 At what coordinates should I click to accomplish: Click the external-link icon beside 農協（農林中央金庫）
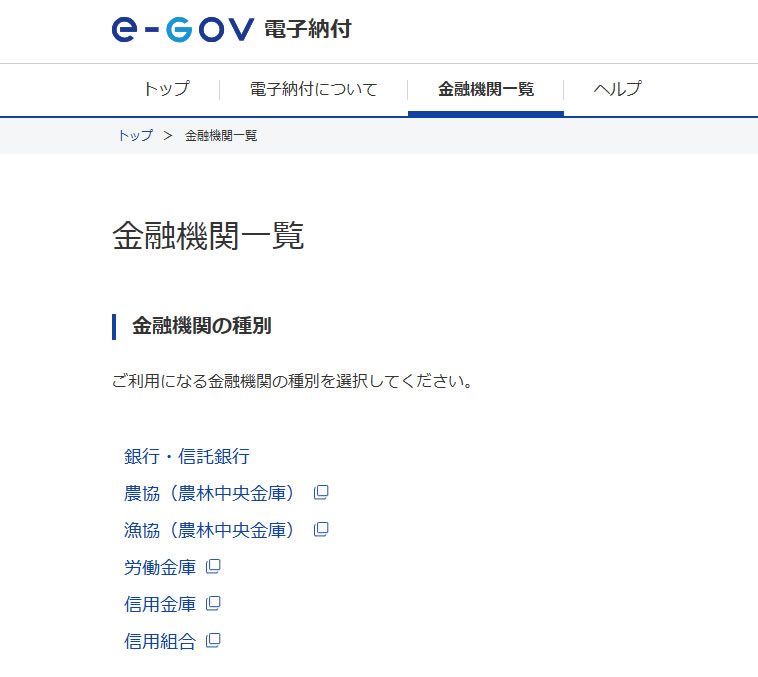coord(321,493)
